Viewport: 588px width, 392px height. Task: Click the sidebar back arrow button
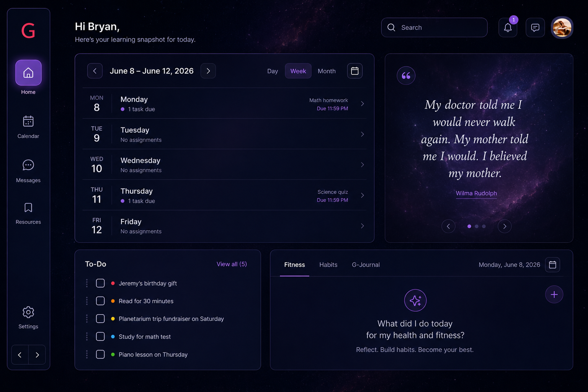click(20, 355)
